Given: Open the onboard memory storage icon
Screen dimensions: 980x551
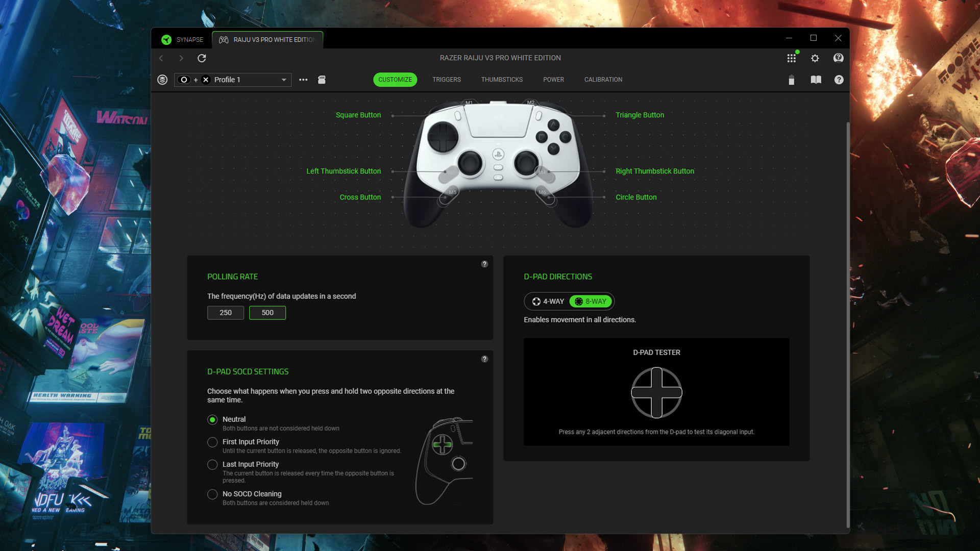Looking at the screenshot, I should click(x=322, y=80).
